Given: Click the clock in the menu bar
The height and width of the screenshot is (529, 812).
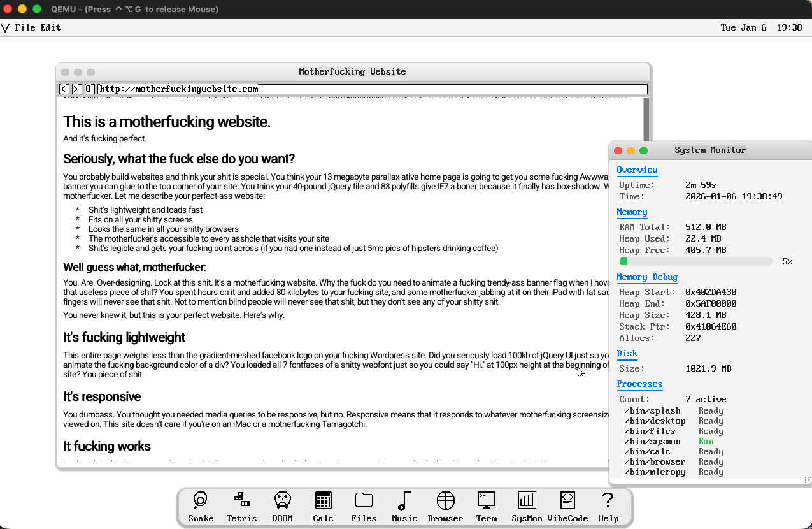Looking at the screenshot, I should pyautogui.click(x=761, y=27).
